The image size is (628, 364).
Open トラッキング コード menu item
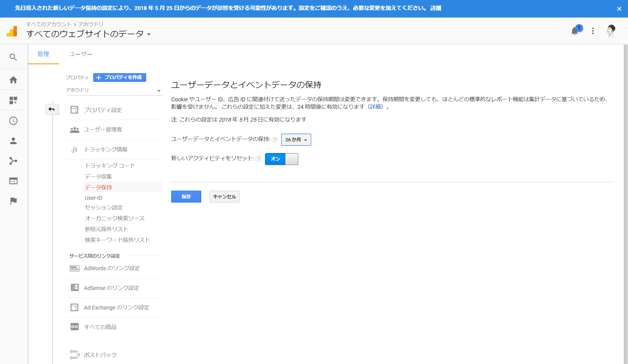click(110, 166)
